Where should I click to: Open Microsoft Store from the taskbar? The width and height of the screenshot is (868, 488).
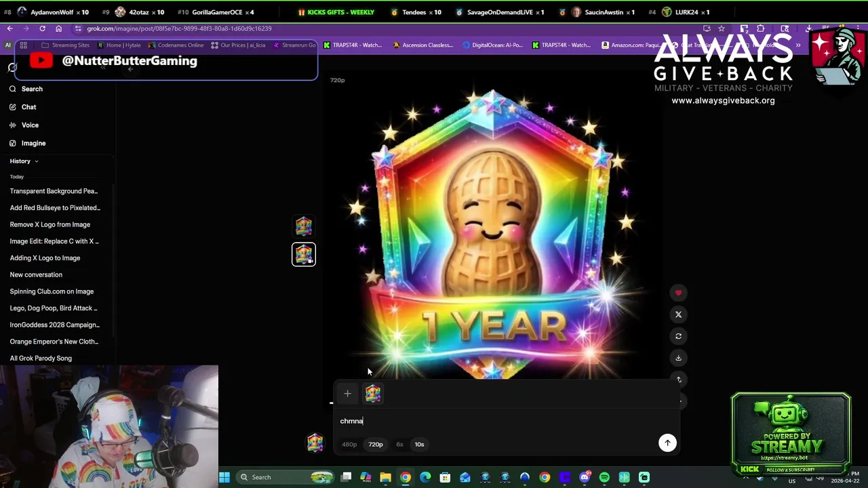445,477
